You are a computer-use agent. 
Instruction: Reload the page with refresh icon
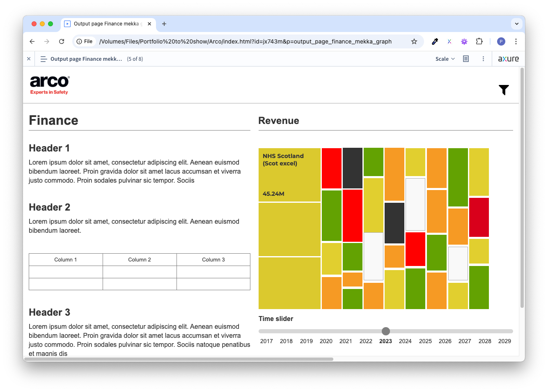(x=62, y=41)
